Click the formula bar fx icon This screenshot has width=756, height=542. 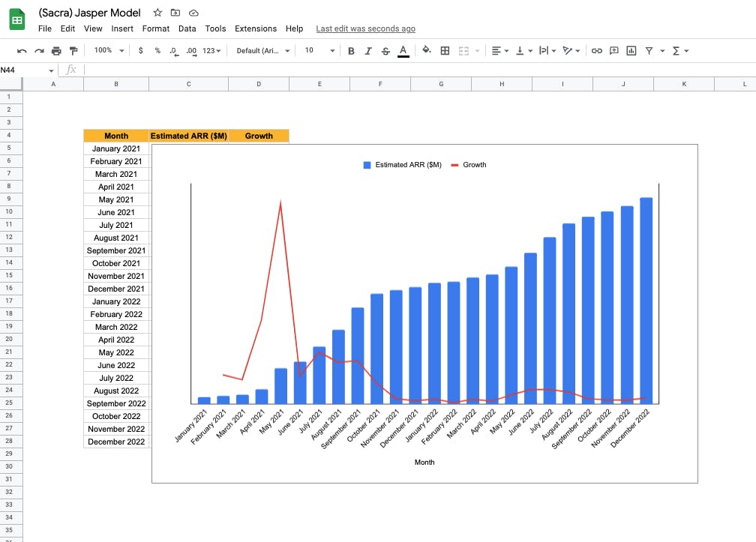click(70, 70)
